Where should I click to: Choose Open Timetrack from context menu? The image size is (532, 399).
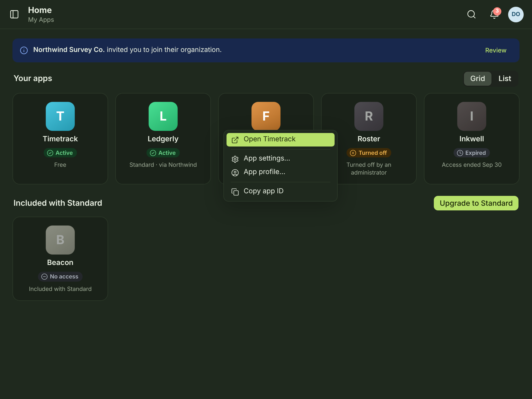[281, 139]
